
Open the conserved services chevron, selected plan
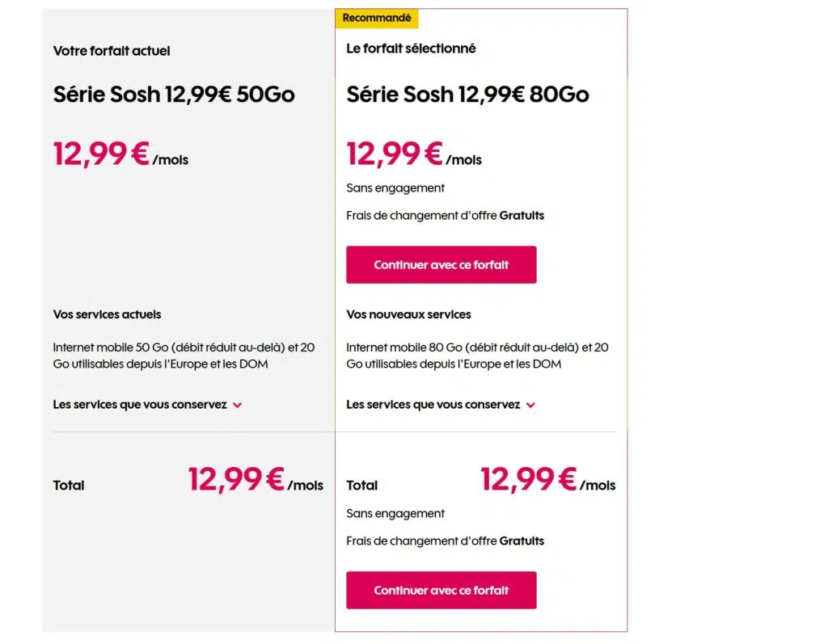point(531,404)
